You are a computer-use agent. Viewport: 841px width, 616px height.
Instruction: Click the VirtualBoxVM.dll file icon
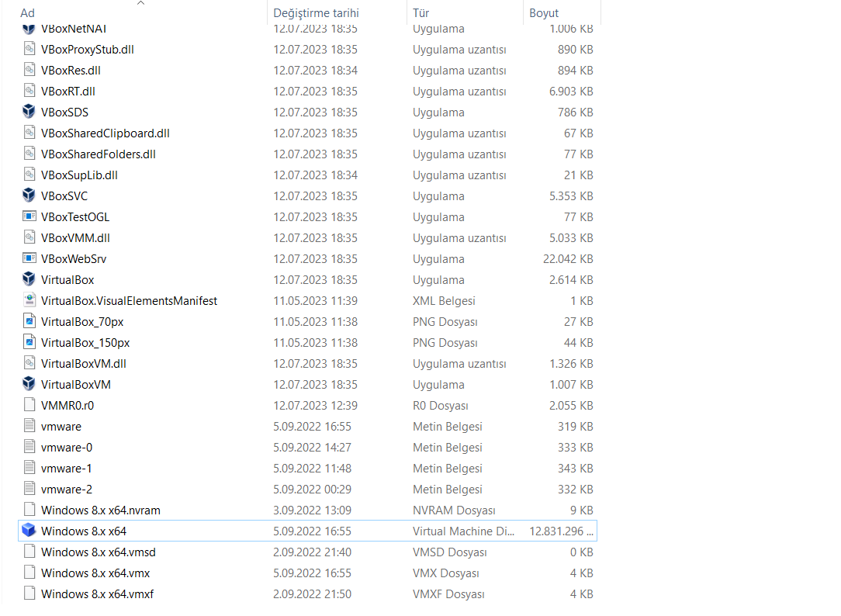tap(29, 362)
